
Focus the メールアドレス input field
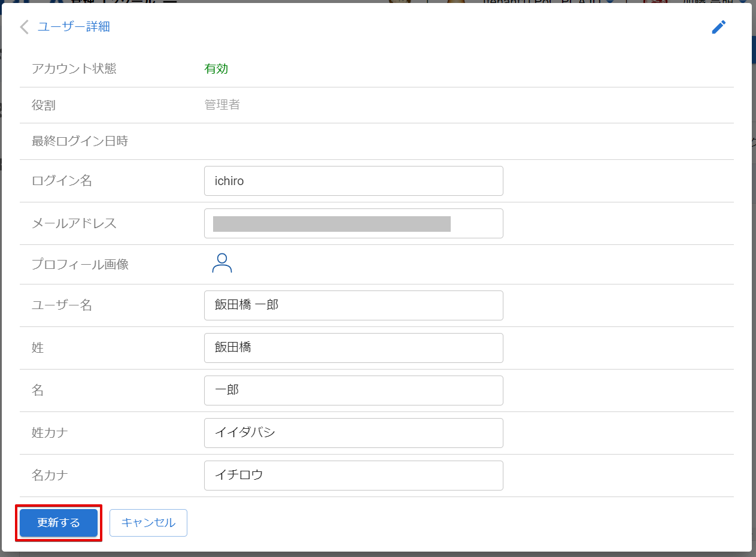[354, 223]
